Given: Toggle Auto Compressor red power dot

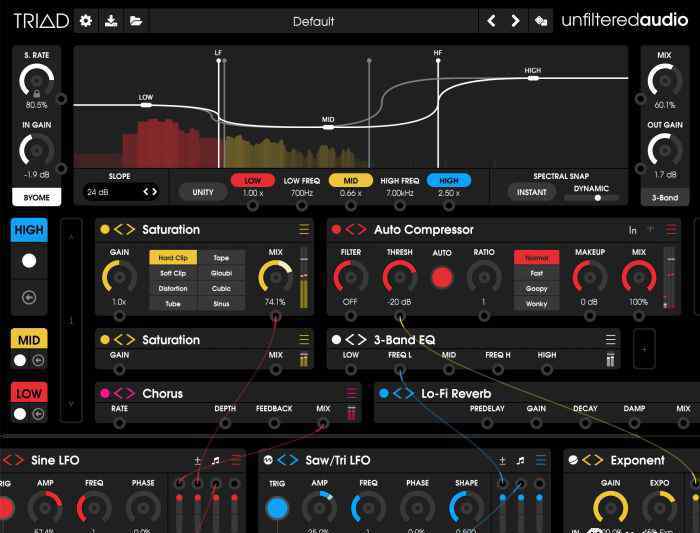Looking at the screenshot, I should 336,229.
